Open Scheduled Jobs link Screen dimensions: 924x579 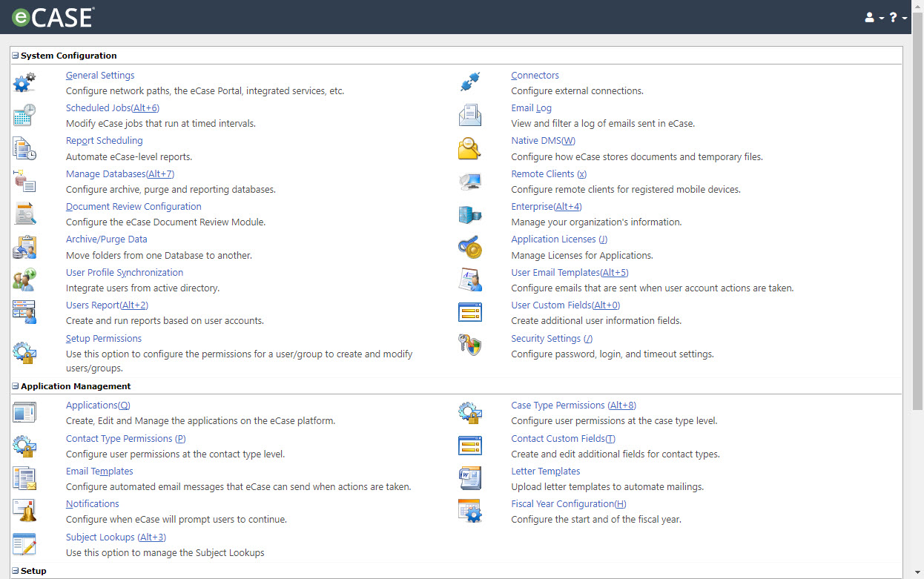click(x=113, y=108)
